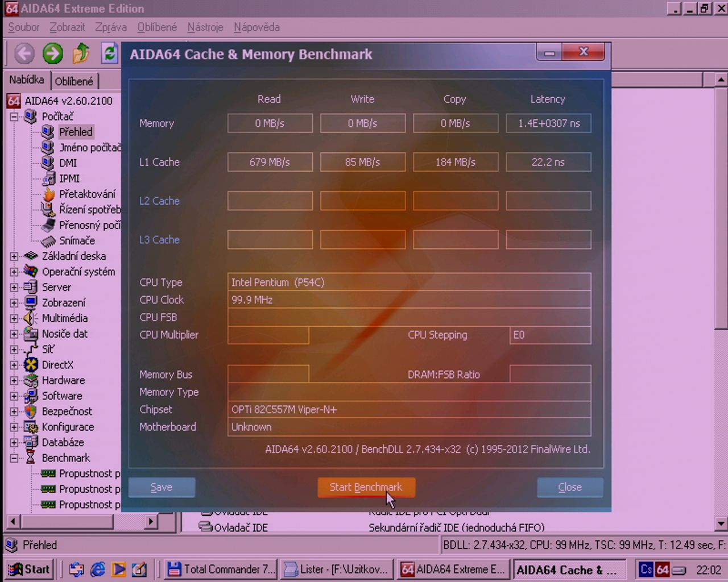This screenshot has width=728, height=582.
Task: Click the Konfigurace icon in tree
Action: [31, 427]
